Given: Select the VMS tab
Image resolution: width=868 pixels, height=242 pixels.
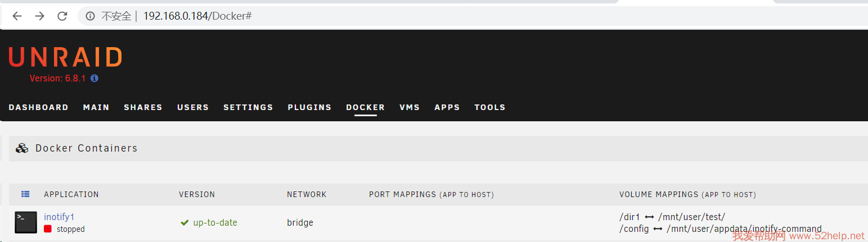Looking at the screenshot, I should pyautogui.click(x=410, y=107).
